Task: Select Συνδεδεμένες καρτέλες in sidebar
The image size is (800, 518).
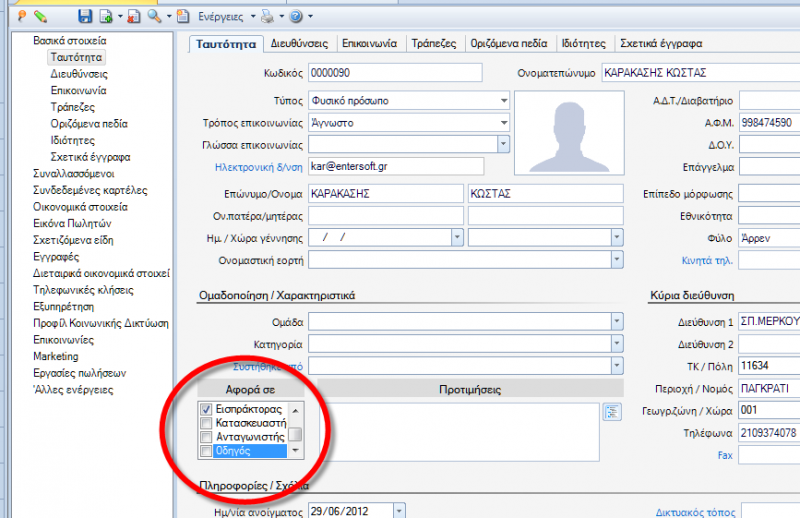Action: click(x=90, y=190)
